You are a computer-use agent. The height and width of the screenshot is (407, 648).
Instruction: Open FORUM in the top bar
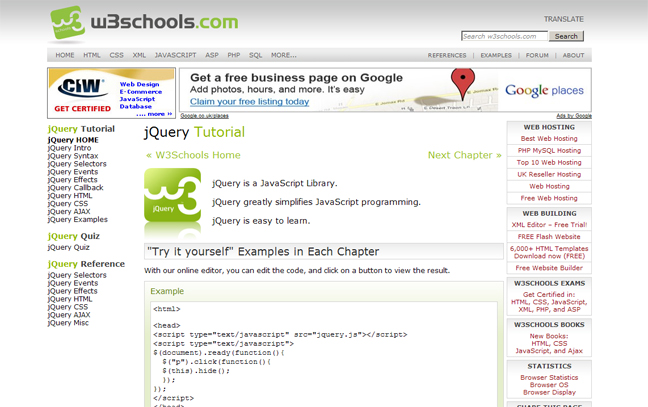tap(537, 55)
